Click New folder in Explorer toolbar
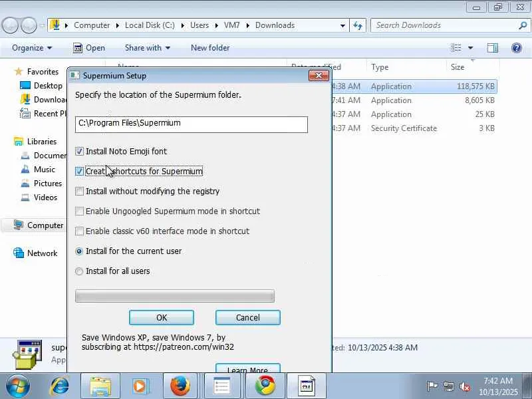Image resolution: width=532 pixels, height=399 pixels. 210,48
